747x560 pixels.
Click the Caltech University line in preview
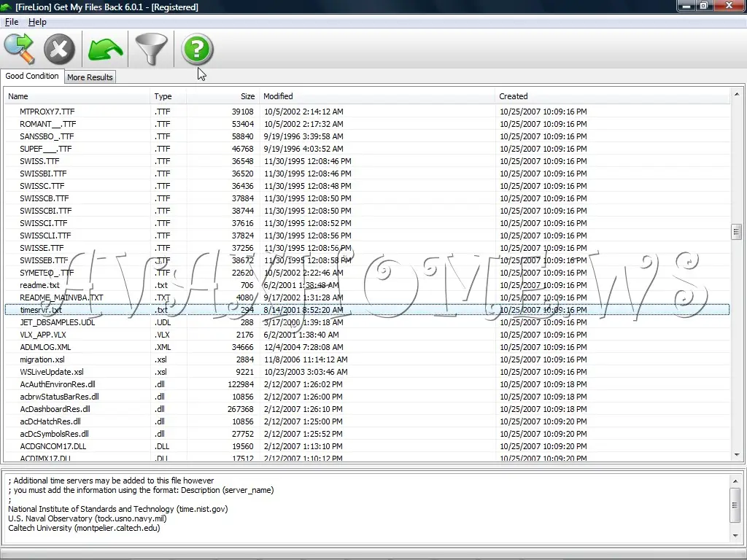(x=84, y=528)
